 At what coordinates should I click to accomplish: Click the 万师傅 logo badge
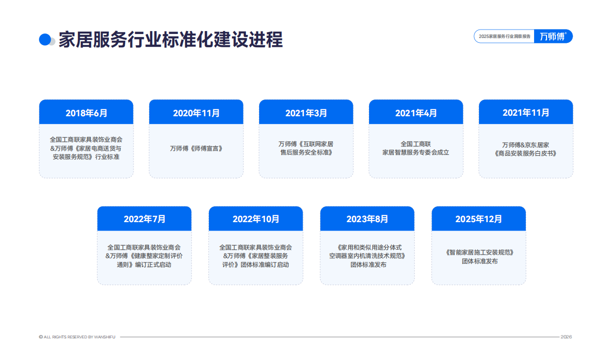[x=553, y=36]
